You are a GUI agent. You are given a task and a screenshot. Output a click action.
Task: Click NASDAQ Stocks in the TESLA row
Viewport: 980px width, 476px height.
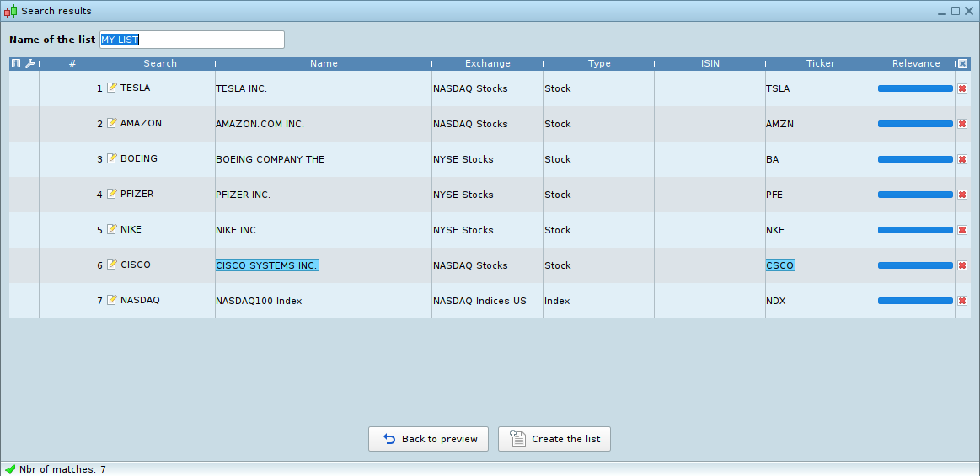coord(470,88)
